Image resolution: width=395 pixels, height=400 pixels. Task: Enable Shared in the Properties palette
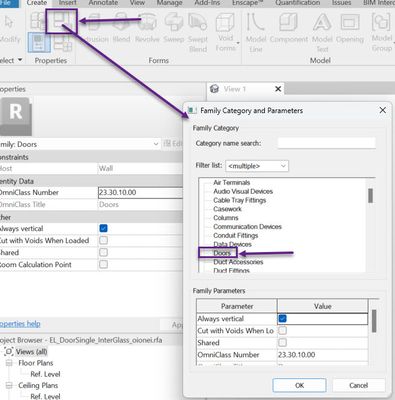103,252
